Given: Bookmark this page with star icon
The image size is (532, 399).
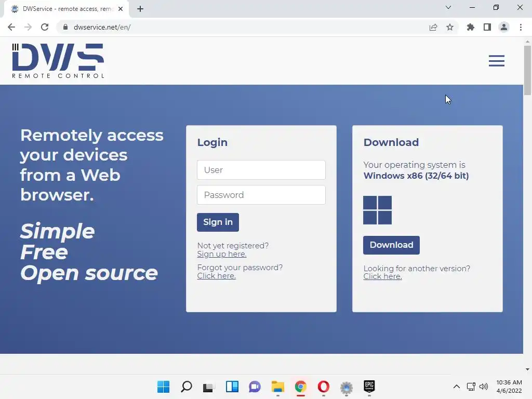Looking at the screenshot, I should pyautogui.click(x=450, y=27).
